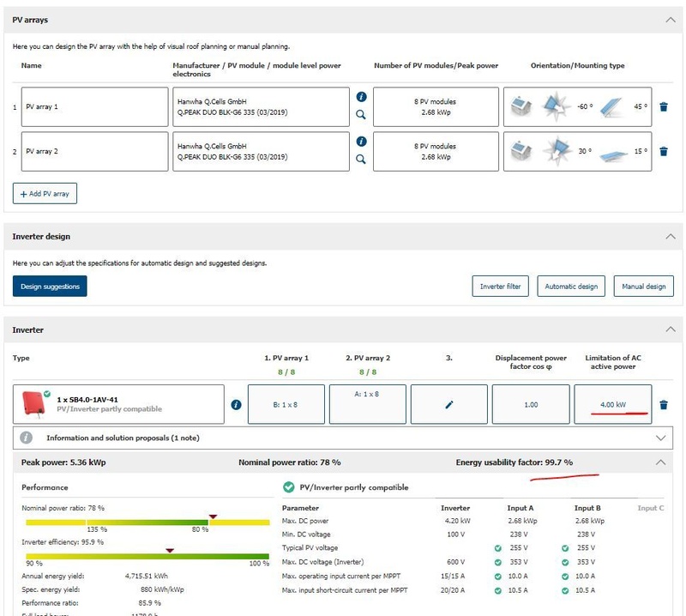
Task: Collapse the PV arrays section
Action: (669, 19)
